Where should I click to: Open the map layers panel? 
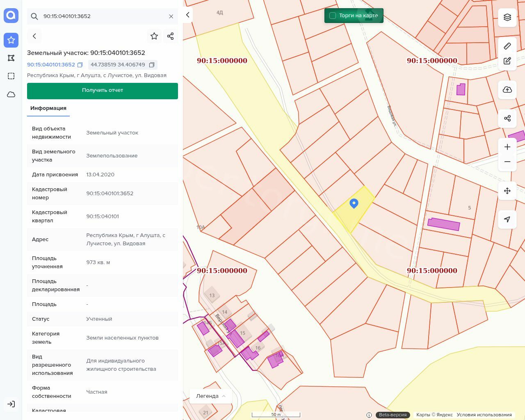click(x=507, y=17)
